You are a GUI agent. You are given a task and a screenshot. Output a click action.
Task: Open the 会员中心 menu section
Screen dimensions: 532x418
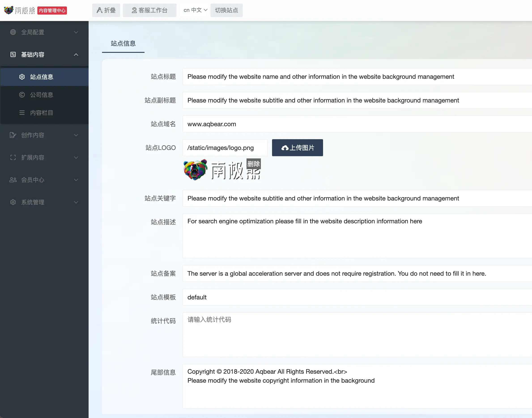point(44,180)
